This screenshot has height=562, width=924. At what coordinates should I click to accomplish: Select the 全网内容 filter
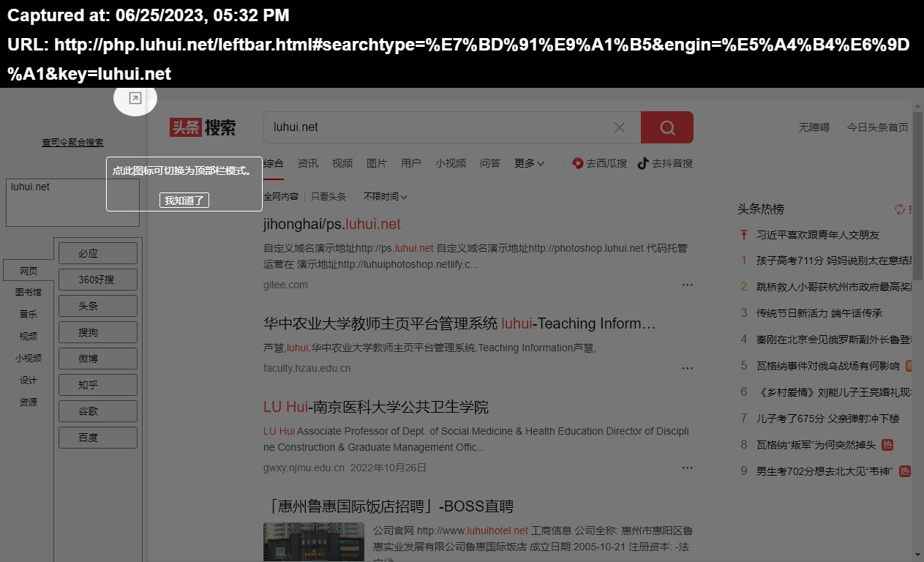(x=281, y=196)
